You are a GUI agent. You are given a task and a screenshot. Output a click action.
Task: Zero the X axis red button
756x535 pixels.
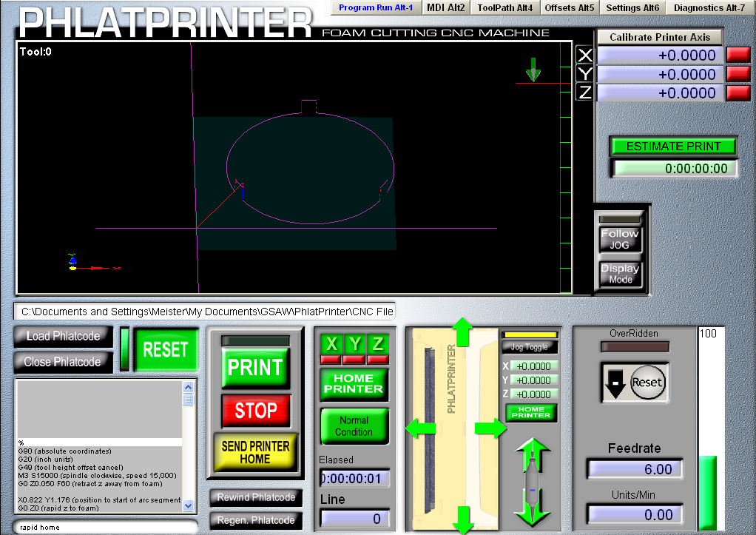[738, 55]
